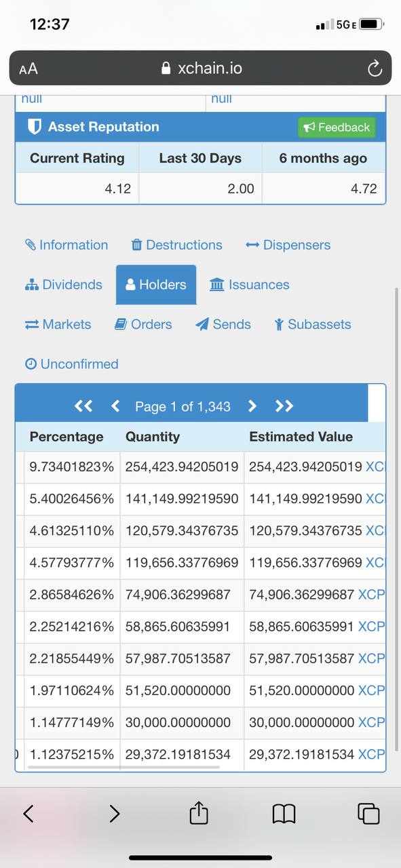Viewport: 401px width, 868px height.
Task: Go to the previous holders page
Action: pyautogui.click(x=115, y=406)
